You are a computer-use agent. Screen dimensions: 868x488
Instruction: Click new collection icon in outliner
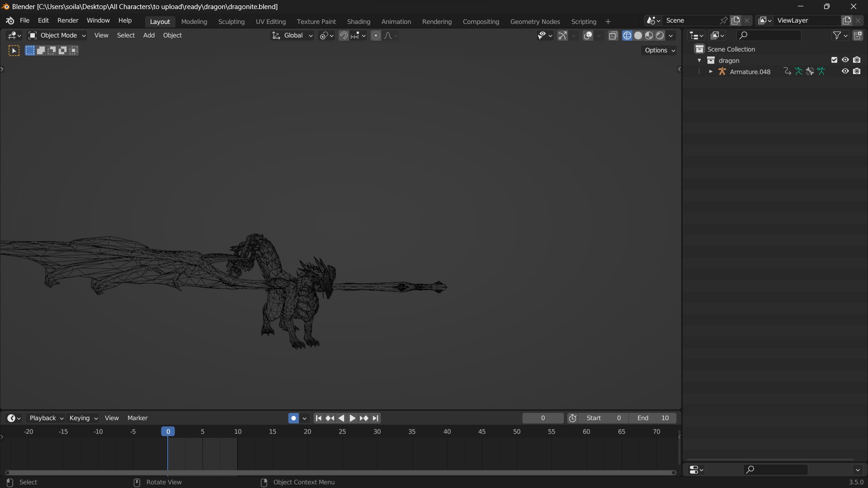click(858, 35)
